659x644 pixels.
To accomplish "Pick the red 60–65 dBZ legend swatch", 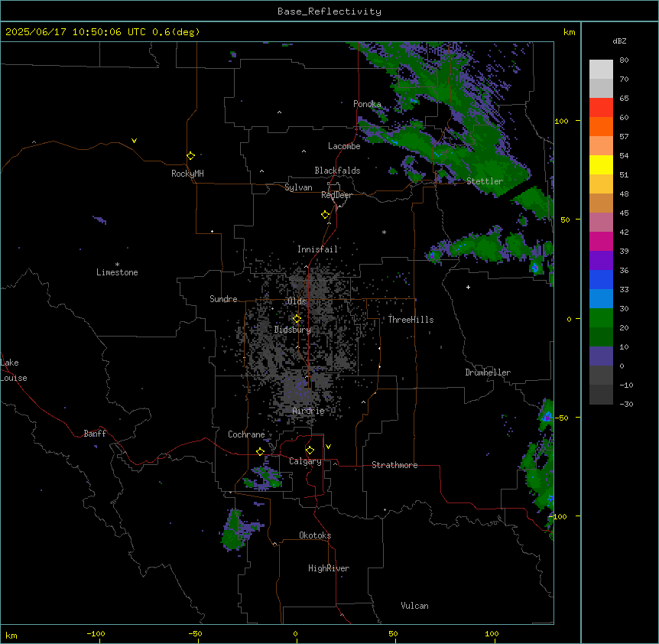I will [x=601, y=108].
